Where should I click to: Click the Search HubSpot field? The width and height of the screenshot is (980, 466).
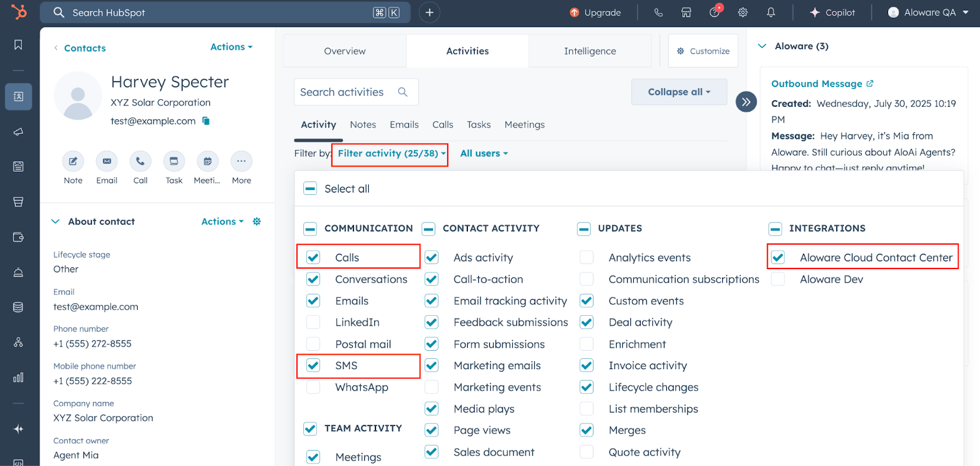pyautogui.click(x=225, y=12)
